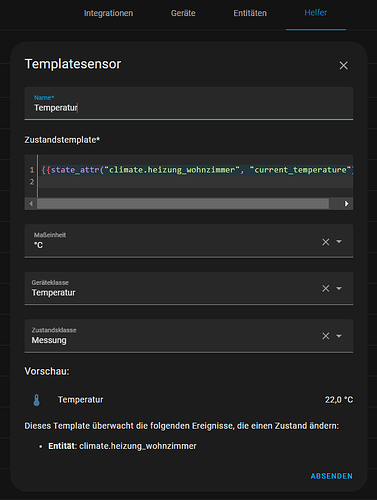Switch to the Geräte tab

(183, 13)
